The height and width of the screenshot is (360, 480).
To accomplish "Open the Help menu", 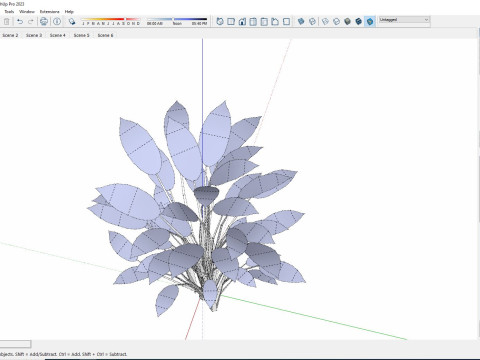I will point(69,12).
